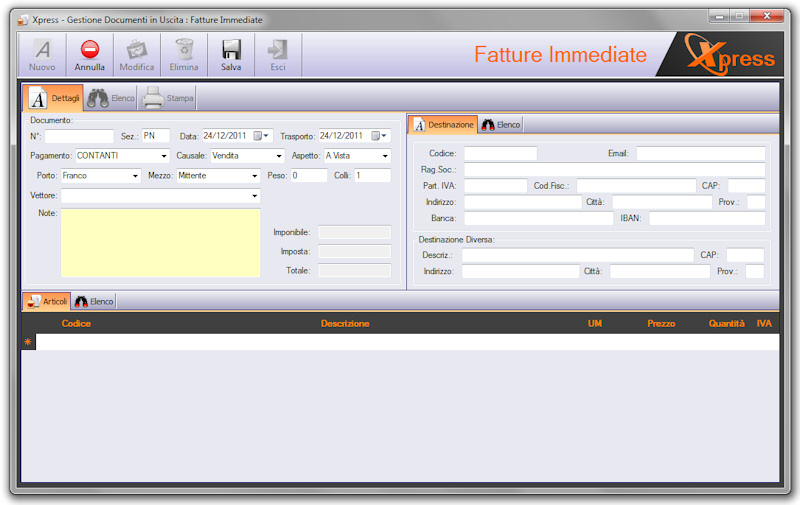
Task: Click the Descrizione column header
Action: pyautogui.click(x=345, y=324)
